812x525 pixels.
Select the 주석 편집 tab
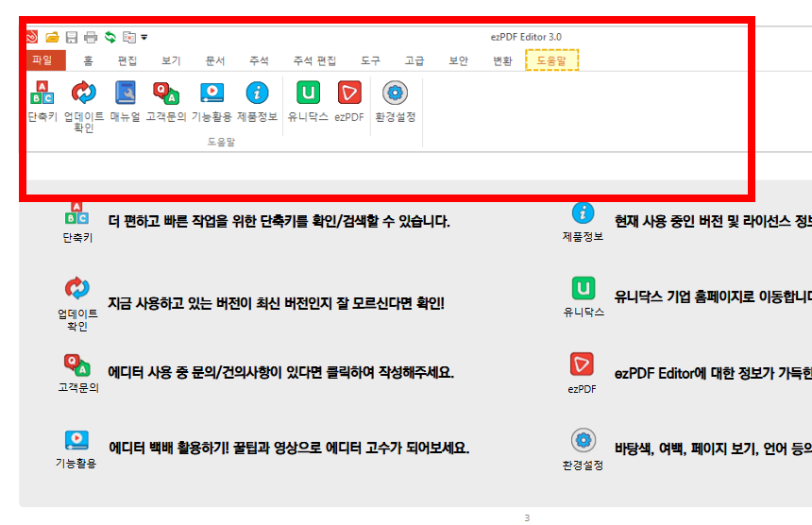point(314,60)
